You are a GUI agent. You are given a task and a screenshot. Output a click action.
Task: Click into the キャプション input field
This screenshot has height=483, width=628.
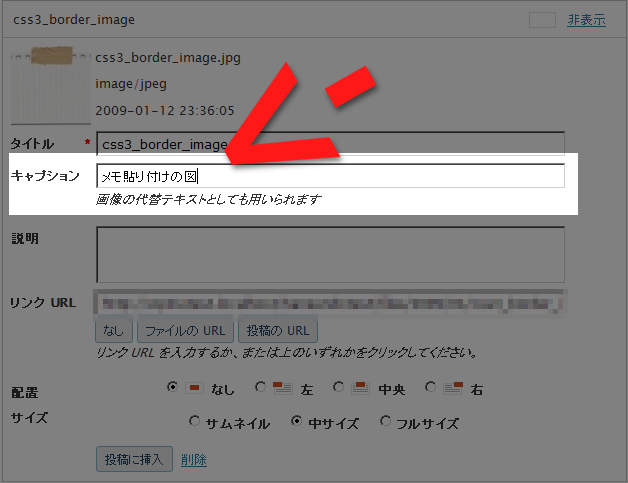(330, 176)
